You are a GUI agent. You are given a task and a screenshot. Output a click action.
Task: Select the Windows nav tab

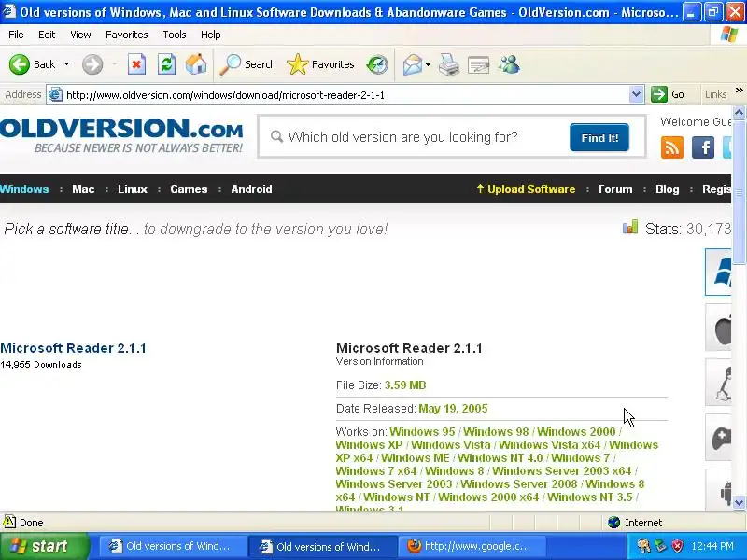pyautogui.click(x=24, y=189)
